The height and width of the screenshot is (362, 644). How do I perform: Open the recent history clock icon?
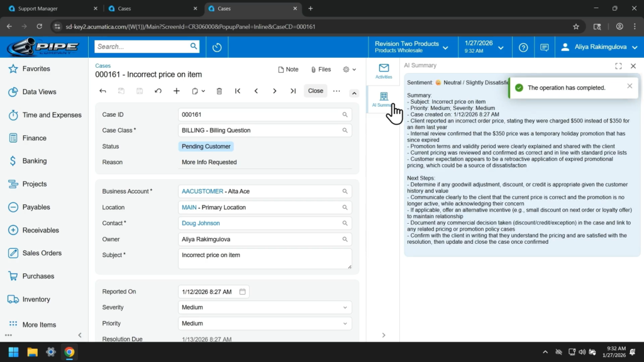point(217,47)
